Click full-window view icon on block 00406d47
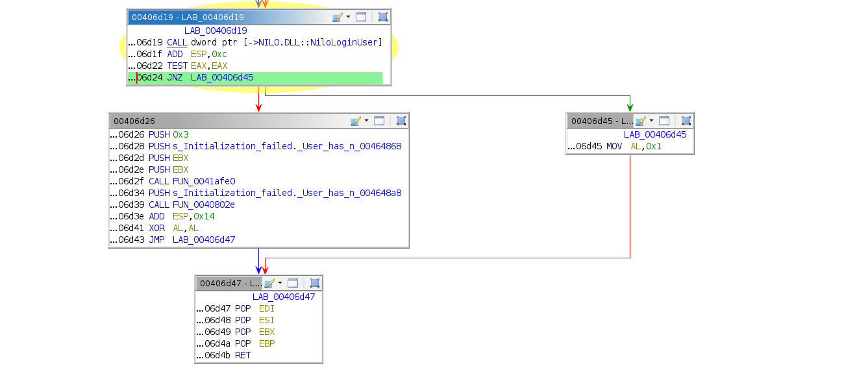The height and width of the screenshot is (370, 868). click(293, 283)
